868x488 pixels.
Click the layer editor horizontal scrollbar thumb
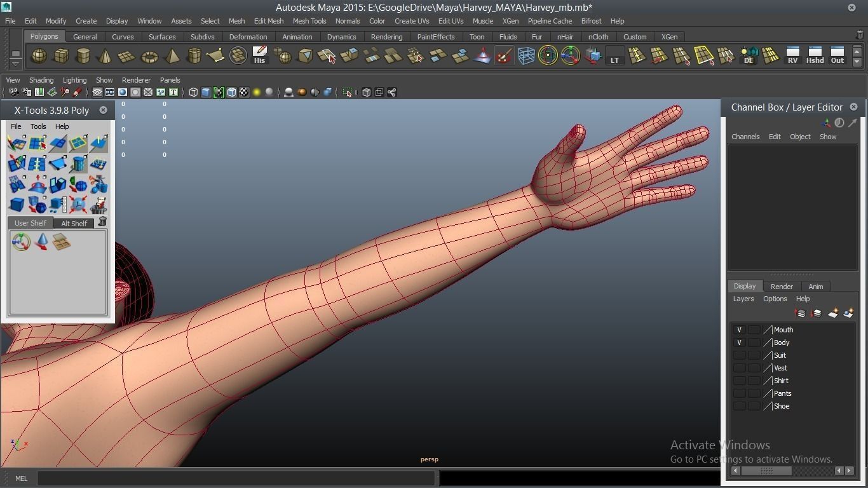(x=766, y=471)
